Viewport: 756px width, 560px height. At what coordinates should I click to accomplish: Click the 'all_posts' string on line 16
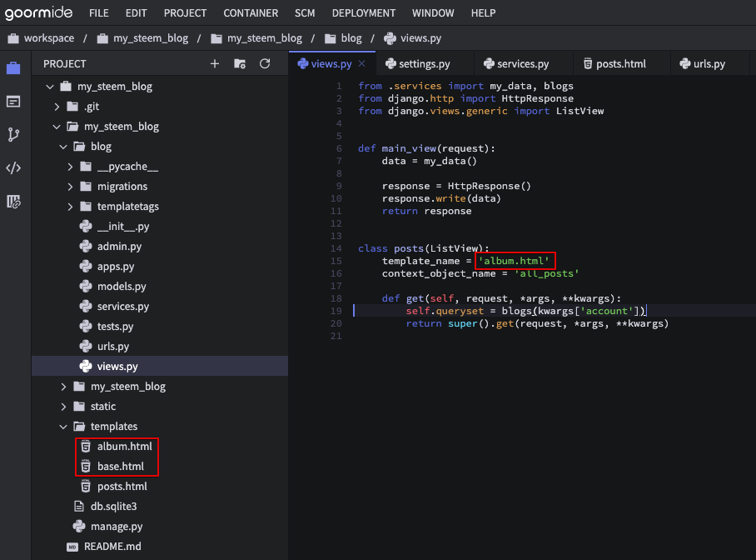tap(546, 273)
